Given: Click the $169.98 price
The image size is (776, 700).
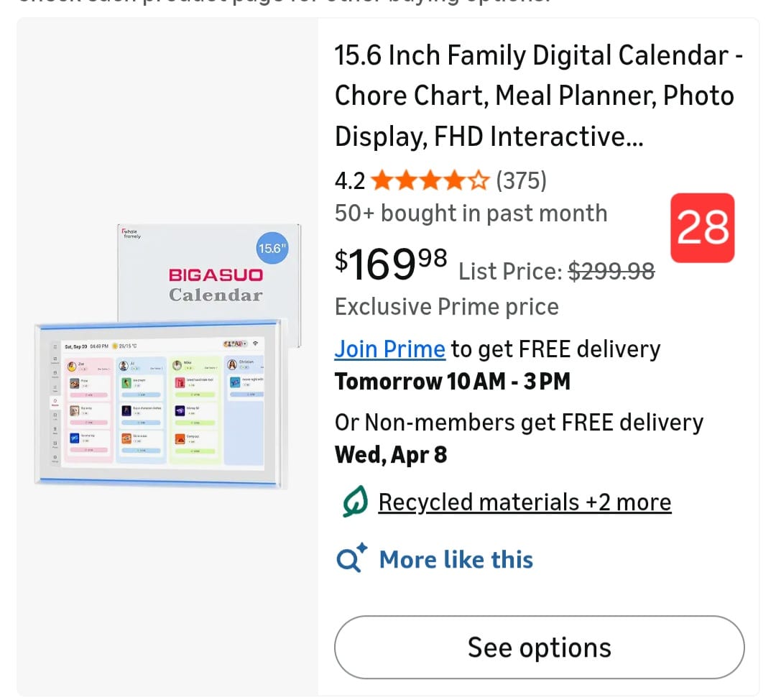Looking at the screenshot, I should [x=391, y=264].
